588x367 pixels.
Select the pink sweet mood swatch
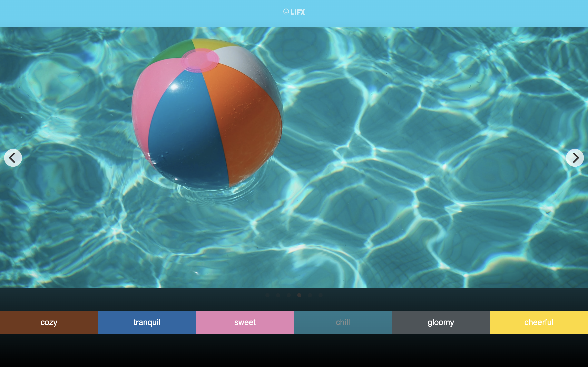[245, 322]
